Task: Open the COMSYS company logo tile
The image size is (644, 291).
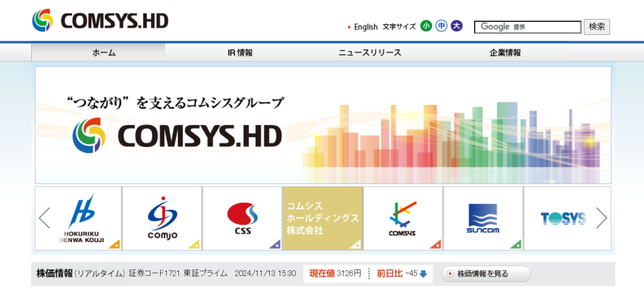Action: click(x=403, y=218)
